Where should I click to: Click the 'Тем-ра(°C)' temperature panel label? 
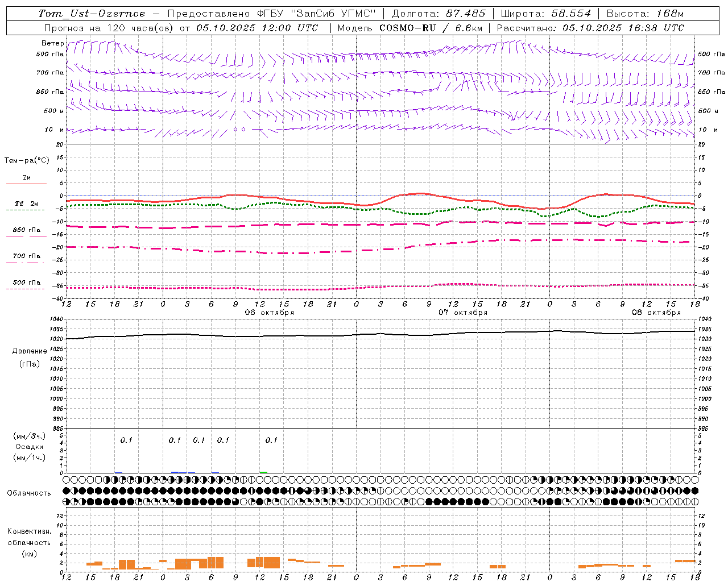[27, 160]
